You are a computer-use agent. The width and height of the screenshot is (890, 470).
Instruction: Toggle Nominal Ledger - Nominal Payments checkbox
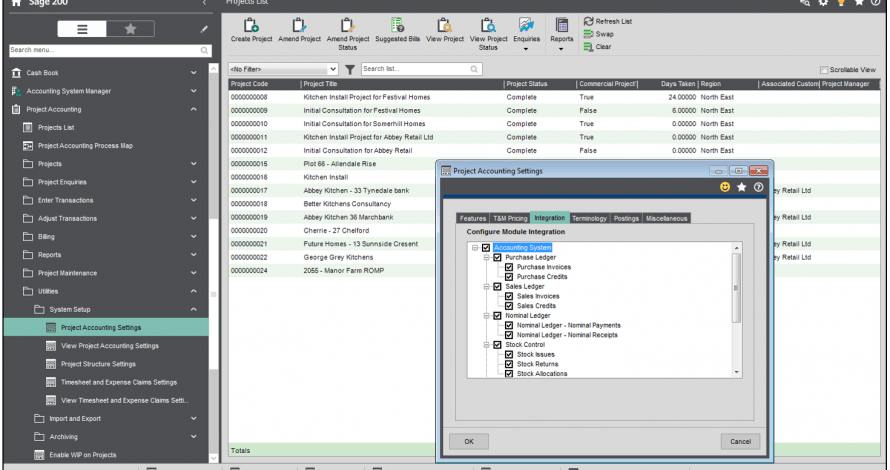(509, 325)
